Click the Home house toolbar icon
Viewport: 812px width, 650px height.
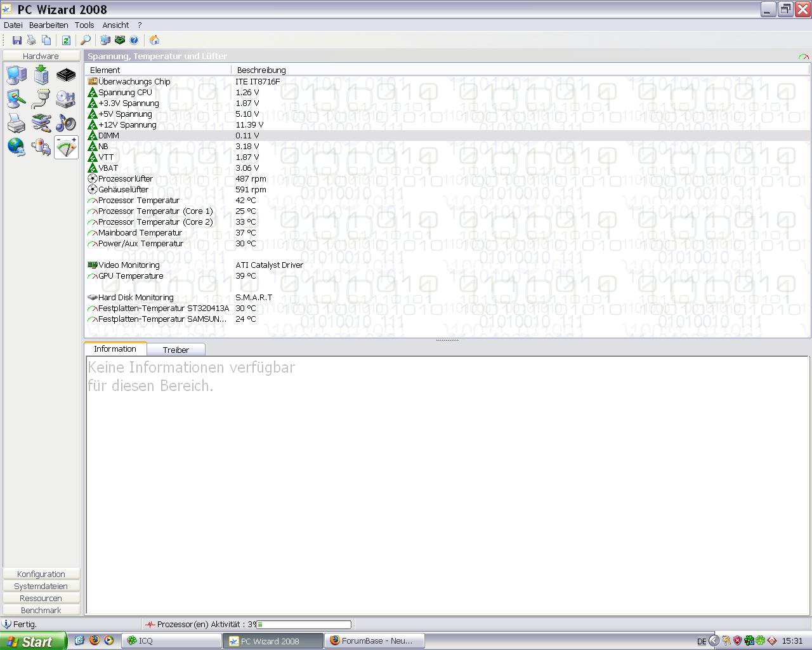[x=154, y=40]
